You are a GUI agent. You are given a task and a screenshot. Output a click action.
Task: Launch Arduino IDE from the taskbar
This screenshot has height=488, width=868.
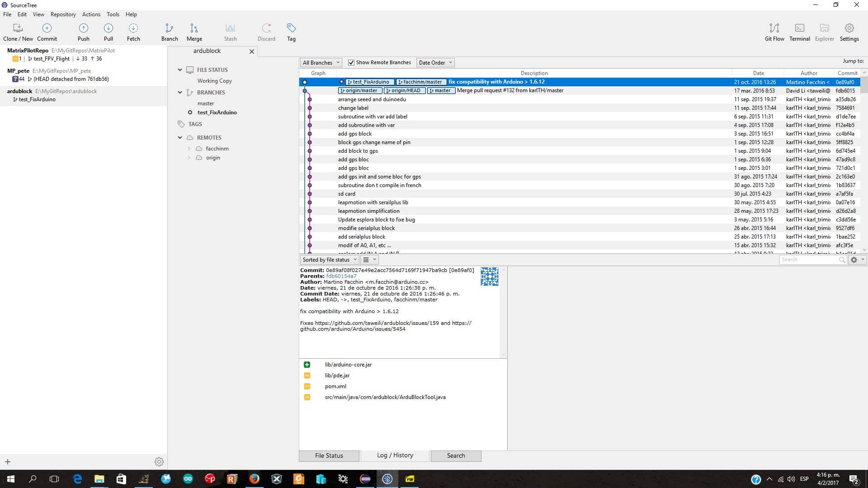pos(188,479)
